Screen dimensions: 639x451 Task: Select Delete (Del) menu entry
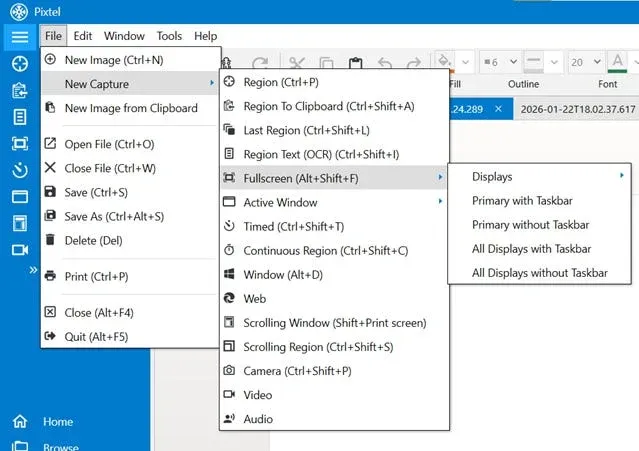click(130, 240)
